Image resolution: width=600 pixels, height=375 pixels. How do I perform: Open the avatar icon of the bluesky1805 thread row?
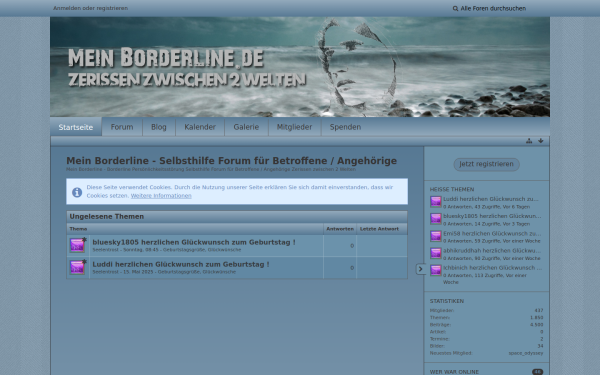coord(77,245)
